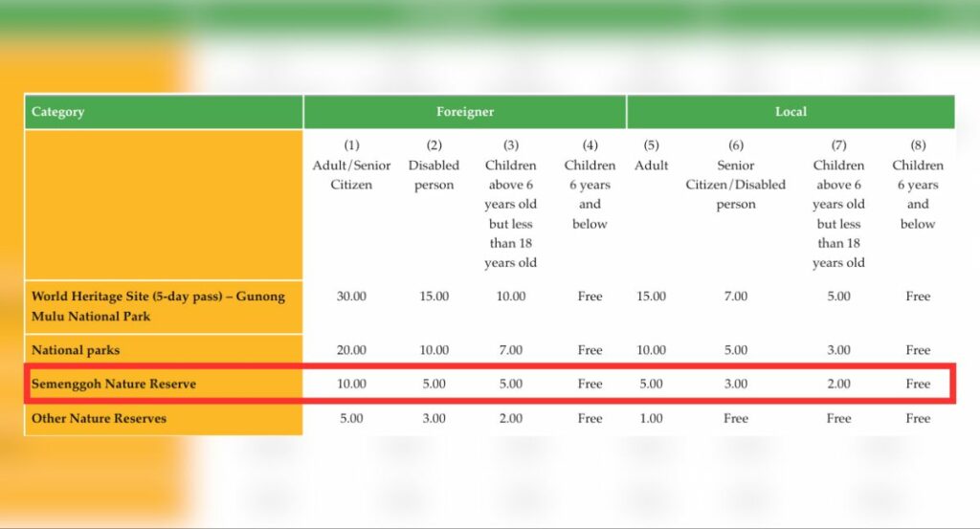Select Free under column (8), National parks row

918,350
